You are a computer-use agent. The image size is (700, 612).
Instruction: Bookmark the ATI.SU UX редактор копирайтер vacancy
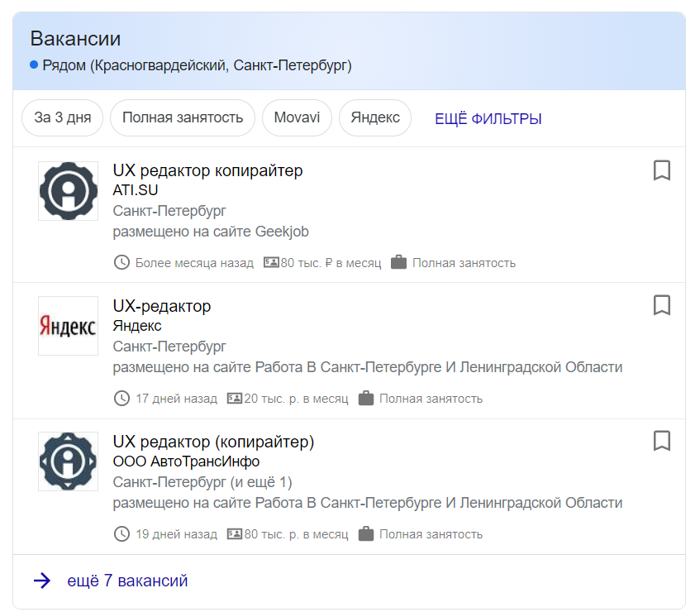click(x=662, y=170)
